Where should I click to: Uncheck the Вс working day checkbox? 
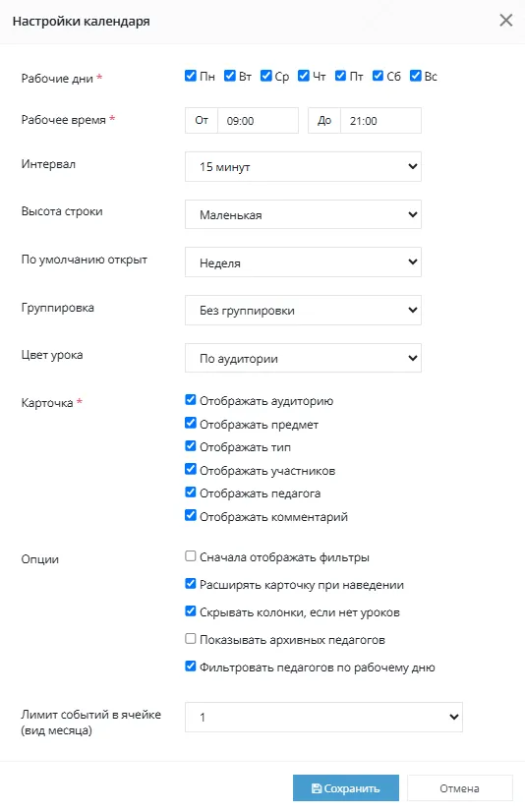click(415, 76)
